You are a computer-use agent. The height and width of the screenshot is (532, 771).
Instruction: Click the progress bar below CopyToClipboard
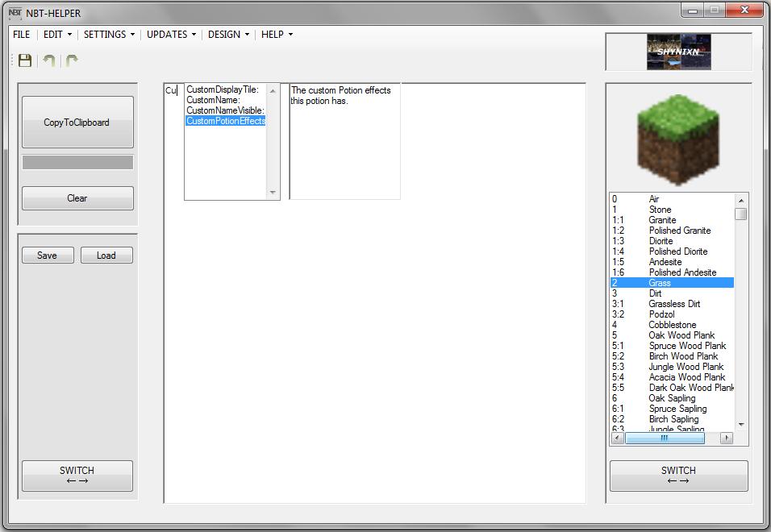pos(77,162)
